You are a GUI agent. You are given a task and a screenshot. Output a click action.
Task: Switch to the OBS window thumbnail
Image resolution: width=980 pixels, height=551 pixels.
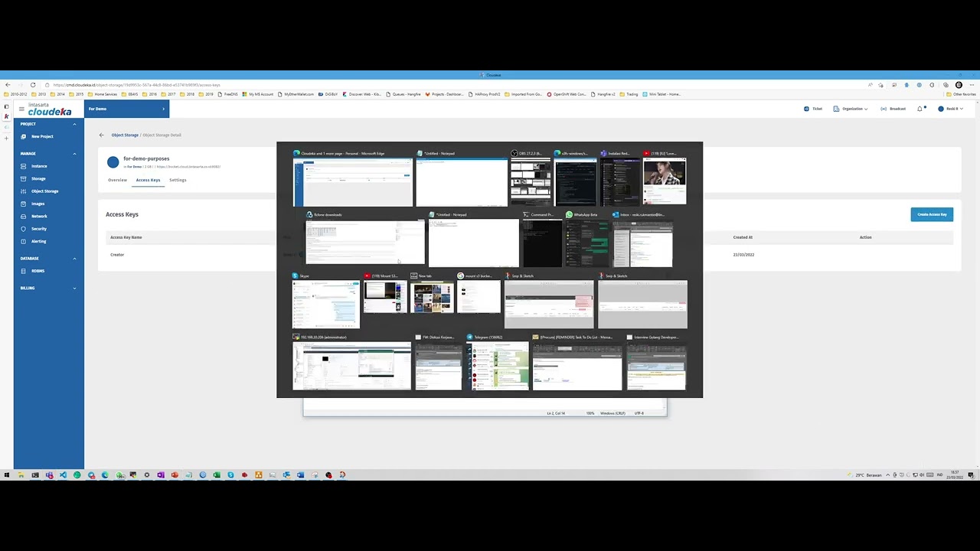(531, 179)
